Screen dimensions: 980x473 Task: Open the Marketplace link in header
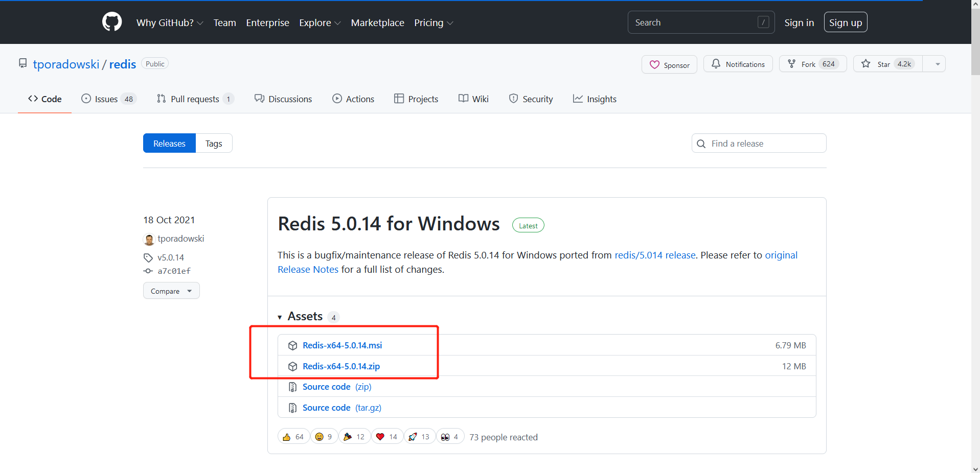tap(378, 22)
